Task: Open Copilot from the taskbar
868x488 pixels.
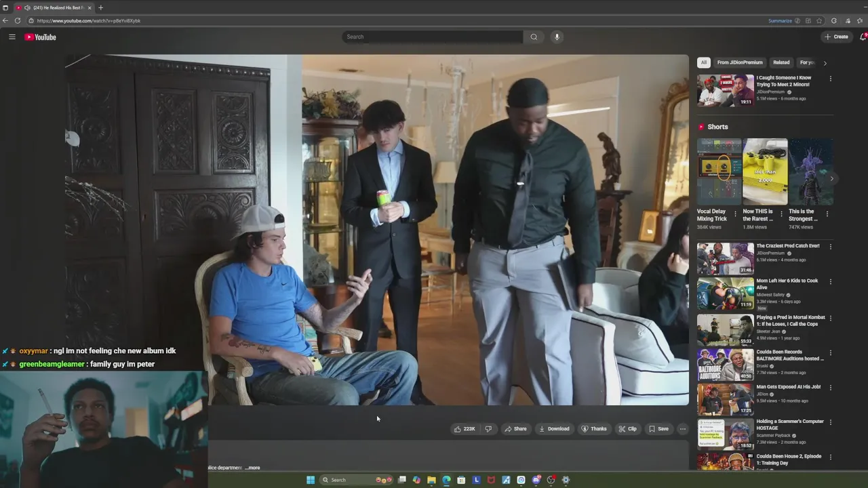Action: (416, 480)
